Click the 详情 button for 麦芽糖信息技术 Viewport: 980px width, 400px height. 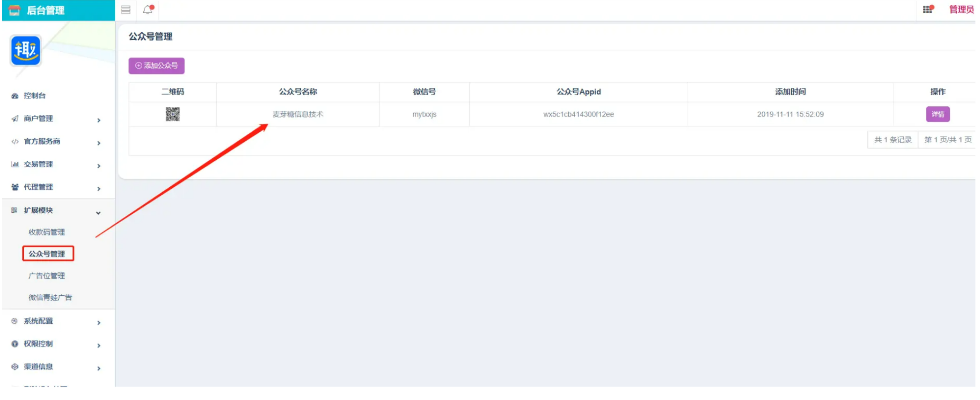938,114
